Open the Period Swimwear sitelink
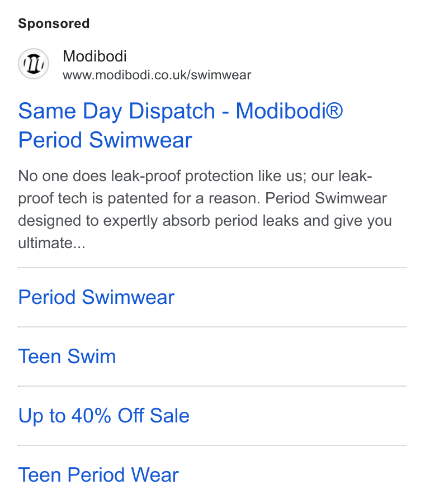The width and height of the screenshot is (425, 504). 96,297
